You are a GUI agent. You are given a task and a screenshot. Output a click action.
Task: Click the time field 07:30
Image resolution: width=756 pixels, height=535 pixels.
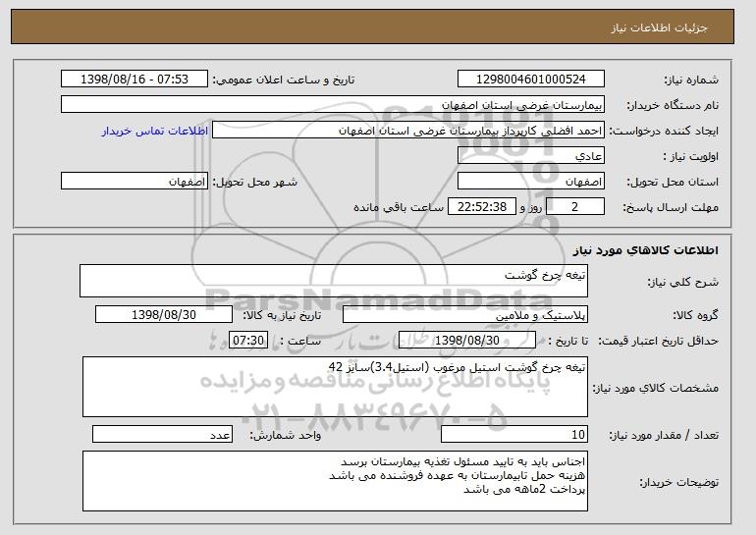click(248, 341)
